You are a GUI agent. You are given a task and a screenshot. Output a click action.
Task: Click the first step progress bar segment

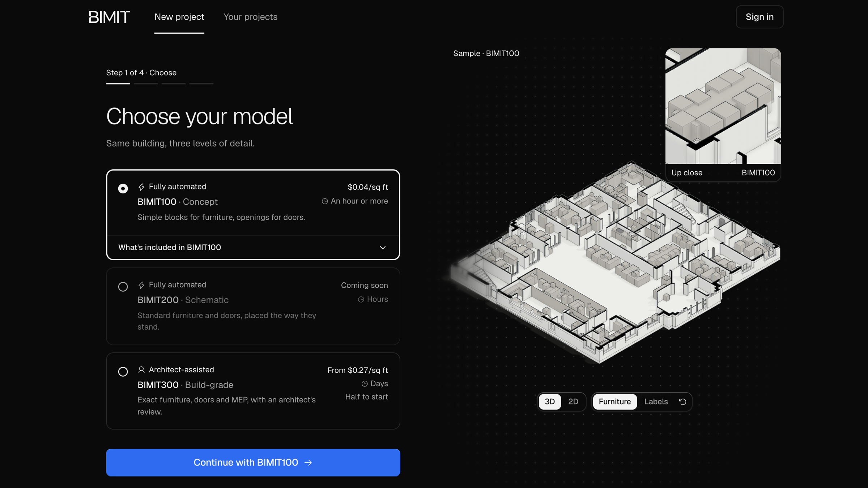tap(118, 84)
